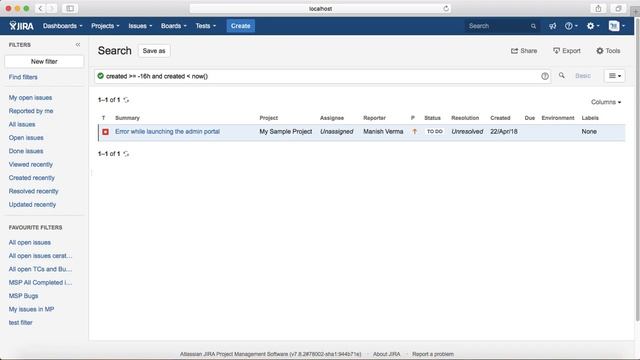Refresh results icon above the table
This screenshot has width=640, height=360.
[126, 100]
